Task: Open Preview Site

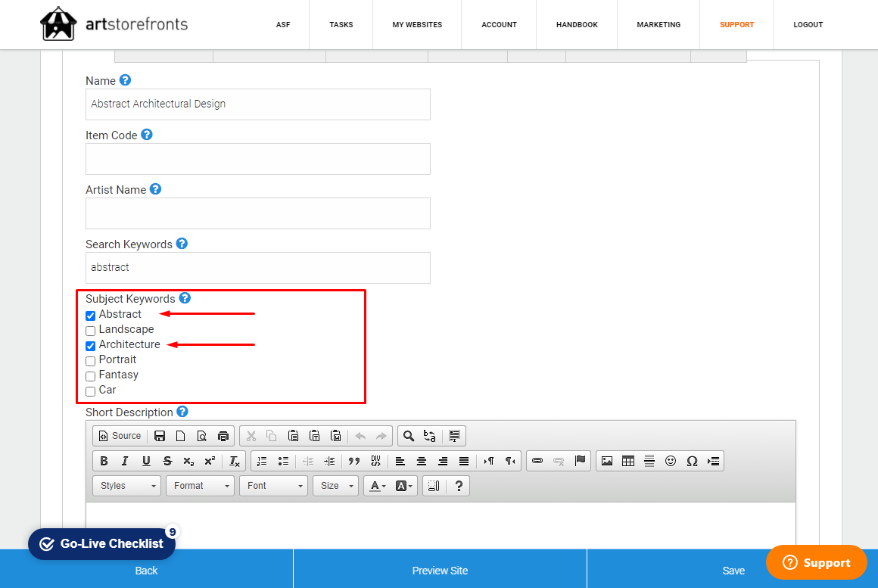Action: pos(440,571)
